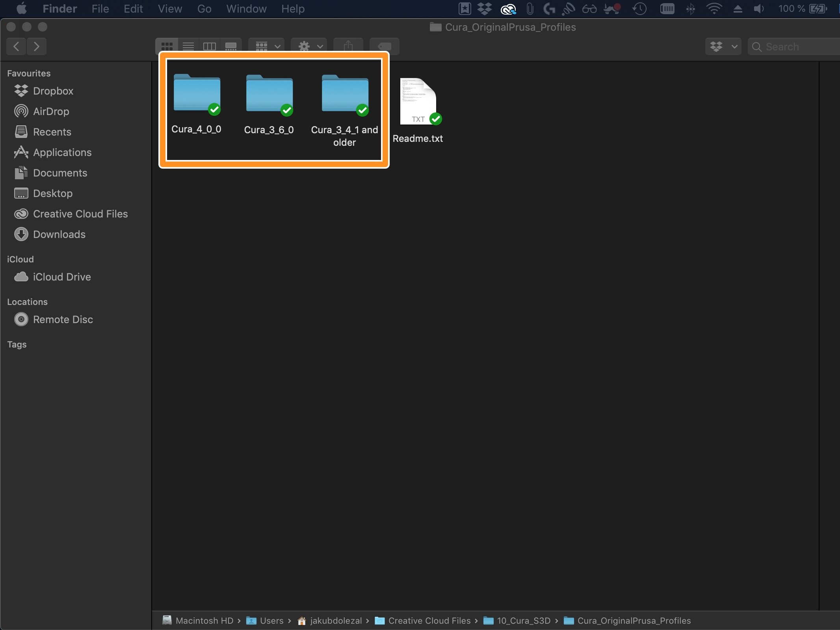Open the Dropbox toolbar dropdown

pyautogui.click(x=723, y=46)
